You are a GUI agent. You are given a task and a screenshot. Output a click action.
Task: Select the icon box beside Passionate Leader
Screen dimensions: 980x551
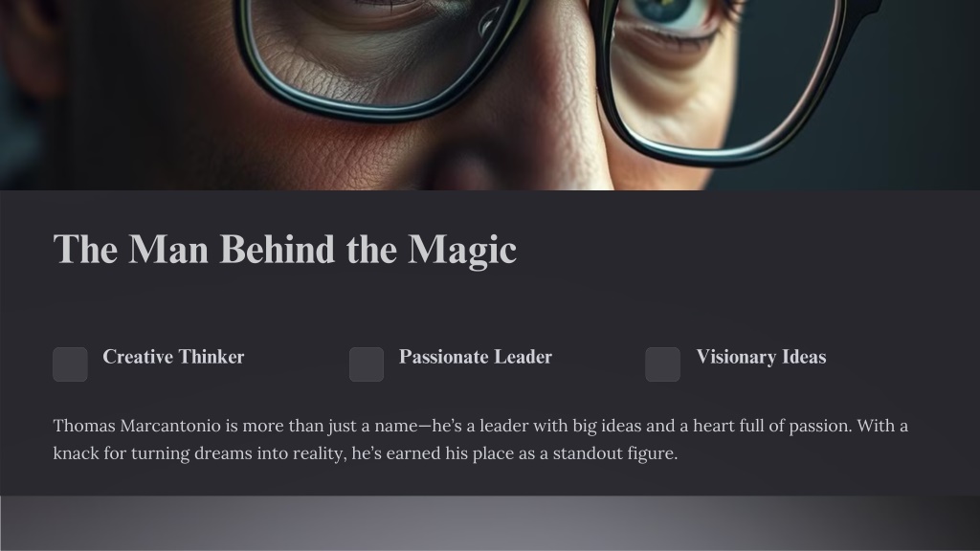[x=367, y=364]
